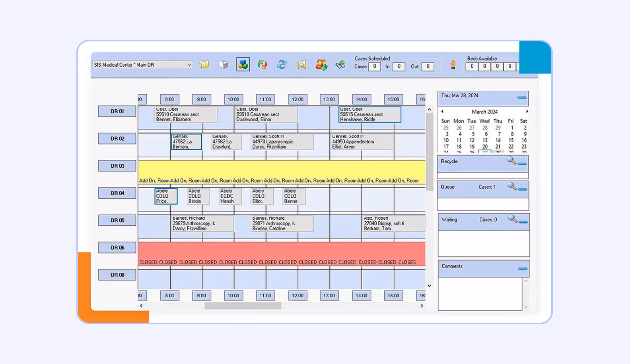Click the Cases count field
Screen dimensions: 630x364
tap(374, 66)
